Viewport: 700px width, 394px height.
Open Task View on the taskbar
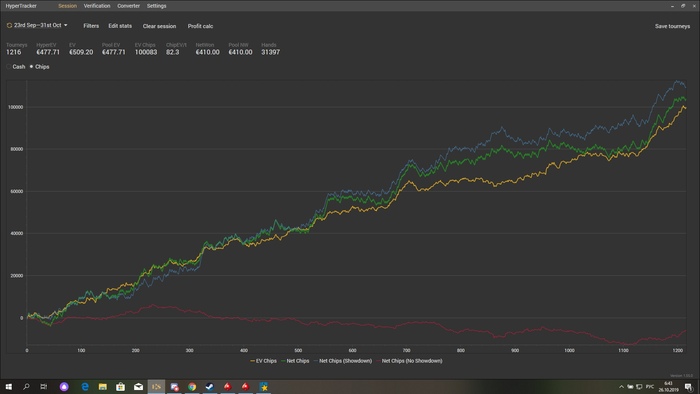pos(43,386)
